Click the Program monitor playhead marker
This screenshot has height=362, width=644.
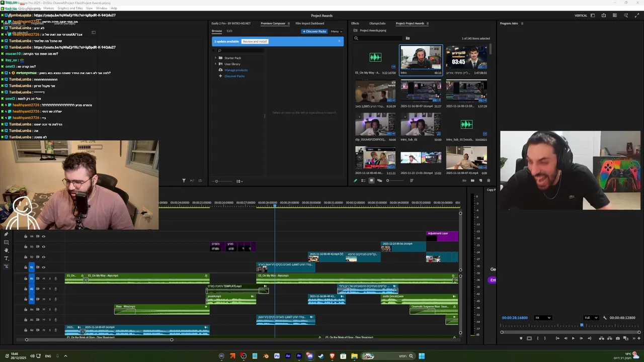click(582, 325)
